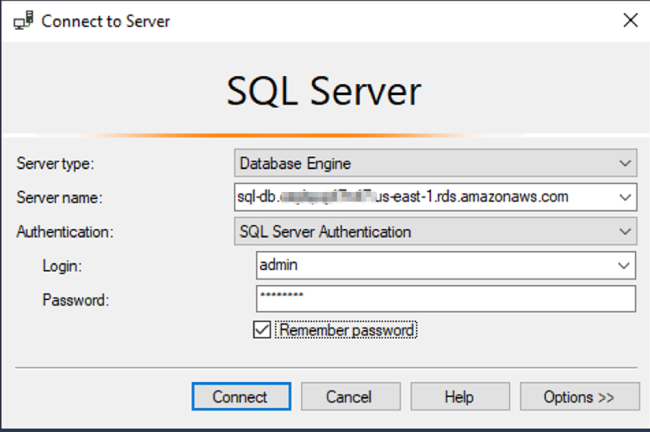Image resolution: width=650 pixels, height=432 pixels.
Task: Click the Authentication label
Action: click(65, 232)
